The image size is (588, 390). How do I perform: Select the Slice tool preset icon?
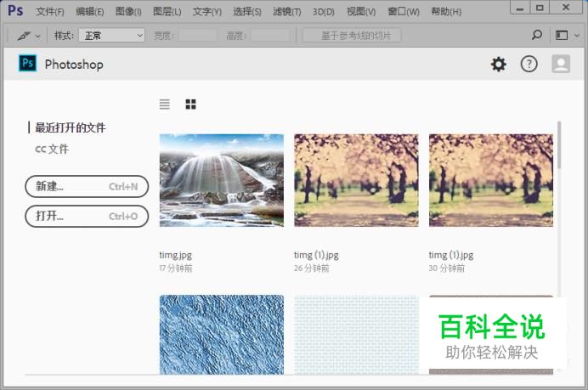coord(24,36)
